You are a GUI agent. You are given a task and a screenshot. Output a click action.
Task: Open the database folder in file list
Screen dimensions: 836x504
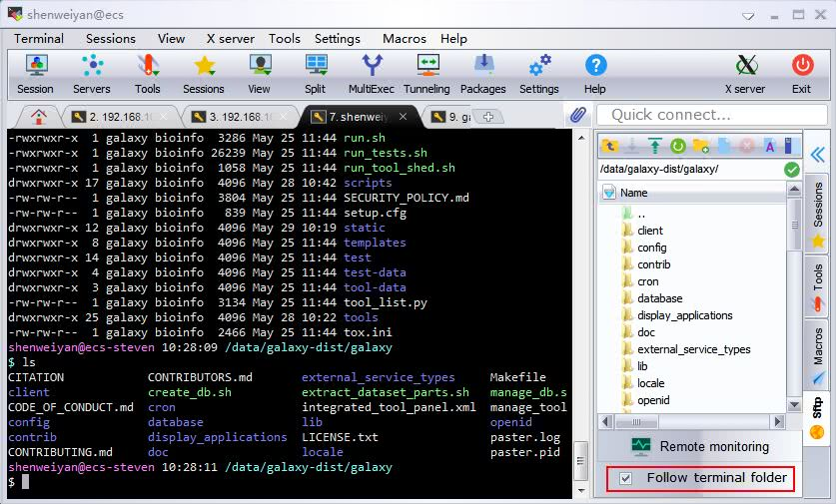coord(659,298)
